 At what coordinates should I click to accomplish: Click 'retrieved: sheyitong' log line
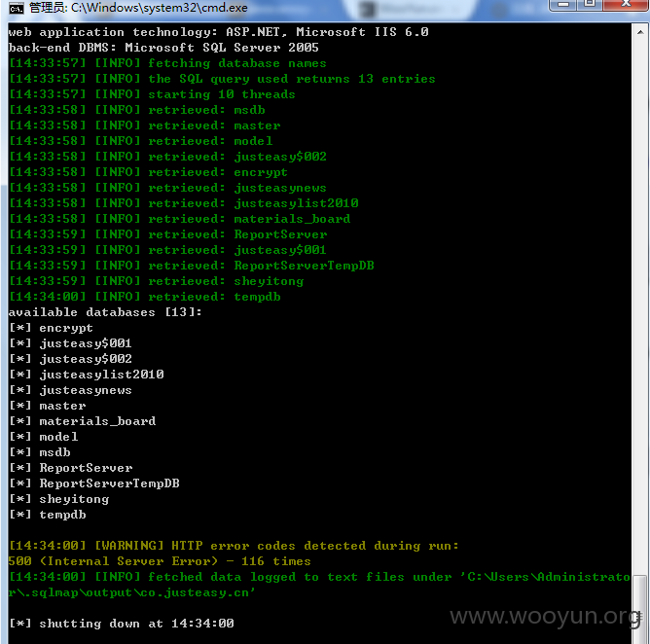156,281
